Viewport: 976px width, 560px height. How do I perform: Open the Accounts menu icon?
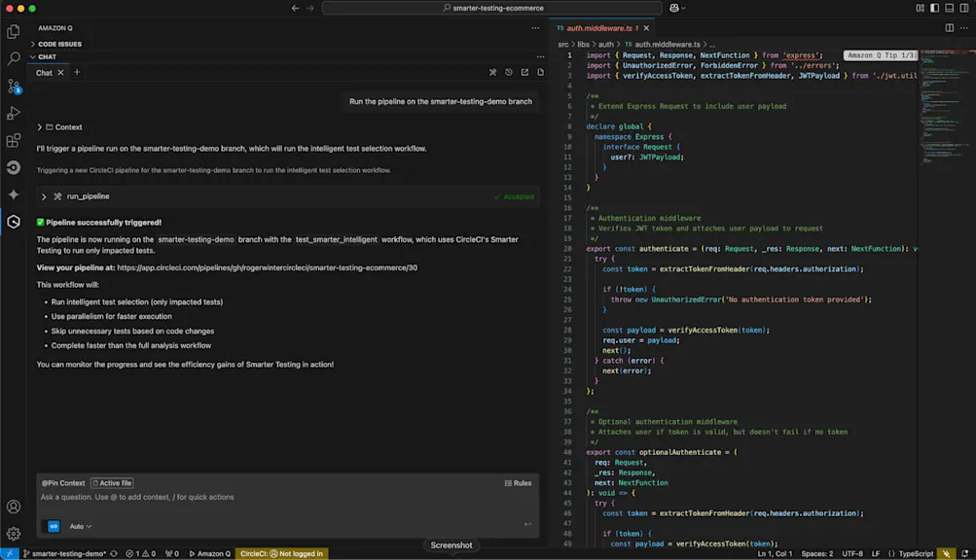(x=13, y=507)
